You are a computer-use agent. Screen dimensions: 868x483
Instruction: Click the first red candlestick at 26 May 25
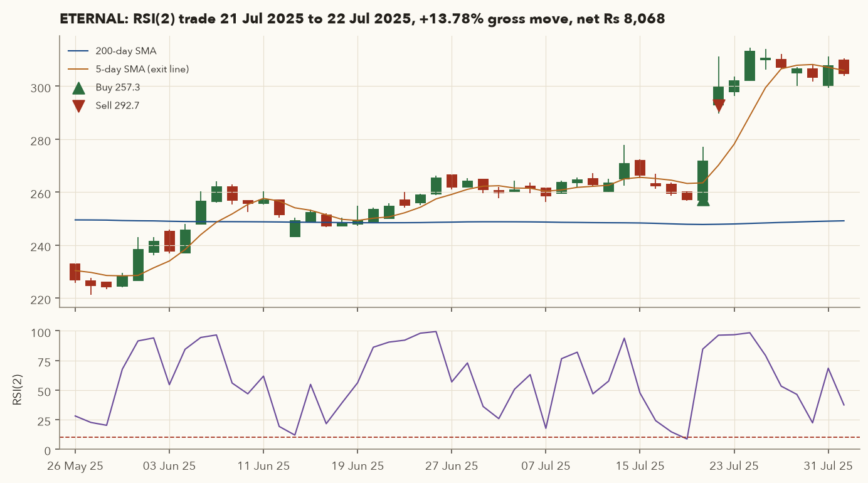pyautogui.click(x=75, y=272)
